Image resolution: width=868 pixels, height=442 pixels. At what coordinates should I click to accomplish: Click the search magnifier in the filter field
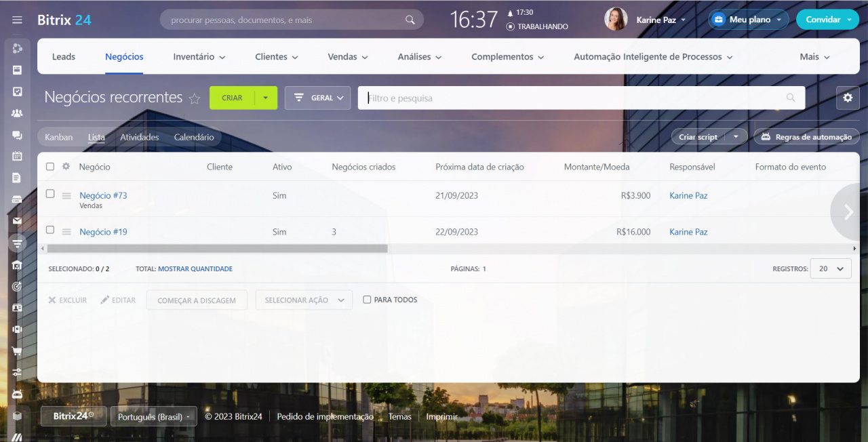pos(791,98)
